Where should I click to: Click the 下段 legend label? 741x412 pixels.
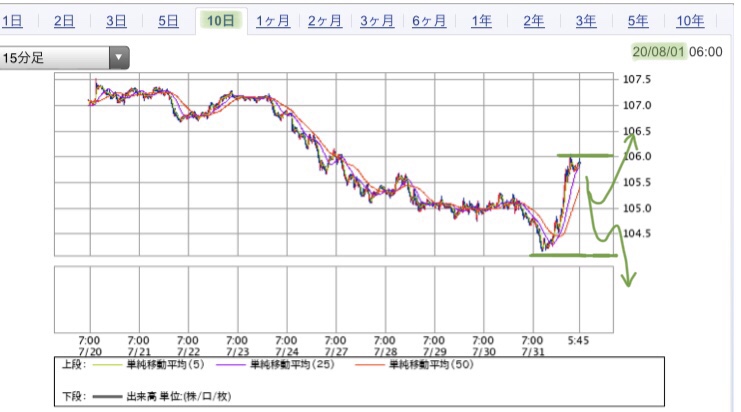click(x=74, y=396)
